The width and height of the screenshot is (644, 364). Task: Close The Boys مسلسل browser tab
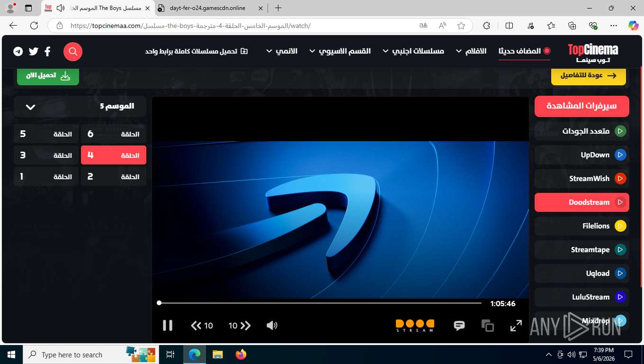[x=147, y=8]
